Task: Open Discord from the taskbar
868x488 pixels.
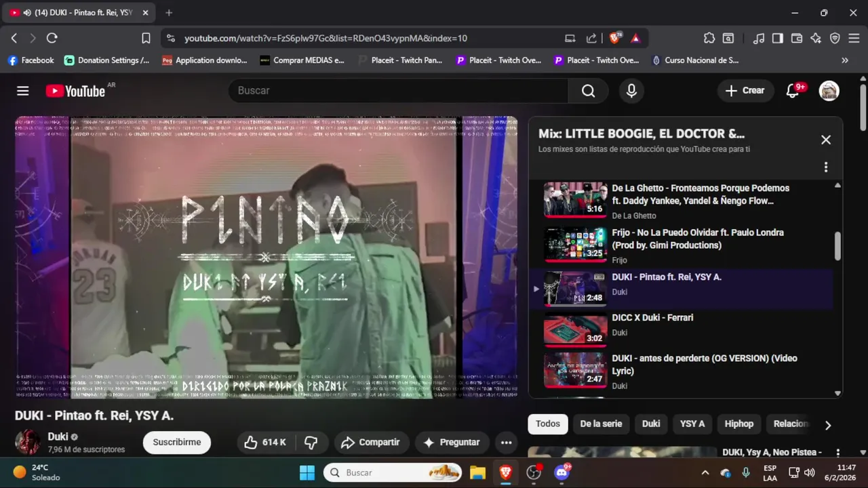Action: [561, 472]
